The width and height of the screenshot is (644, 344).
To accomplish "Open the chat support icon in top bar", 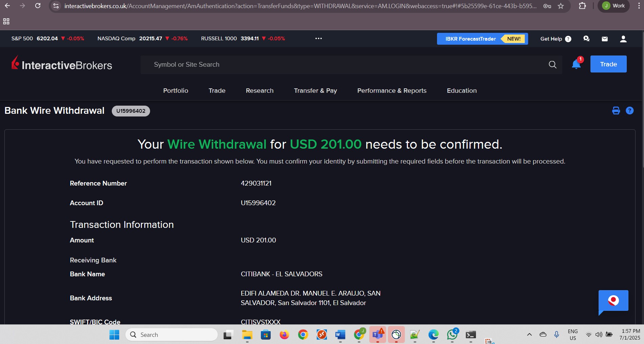I will [x=586, y=39].
